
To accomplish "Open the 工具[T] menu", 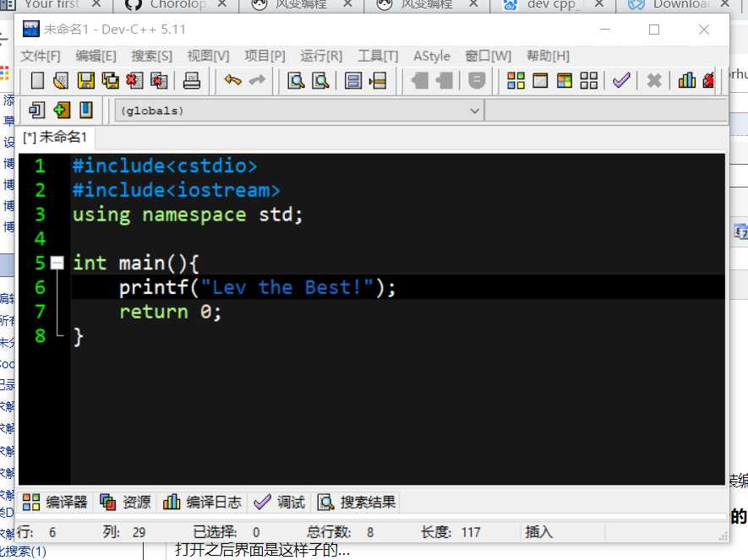I will pos(378,57).
